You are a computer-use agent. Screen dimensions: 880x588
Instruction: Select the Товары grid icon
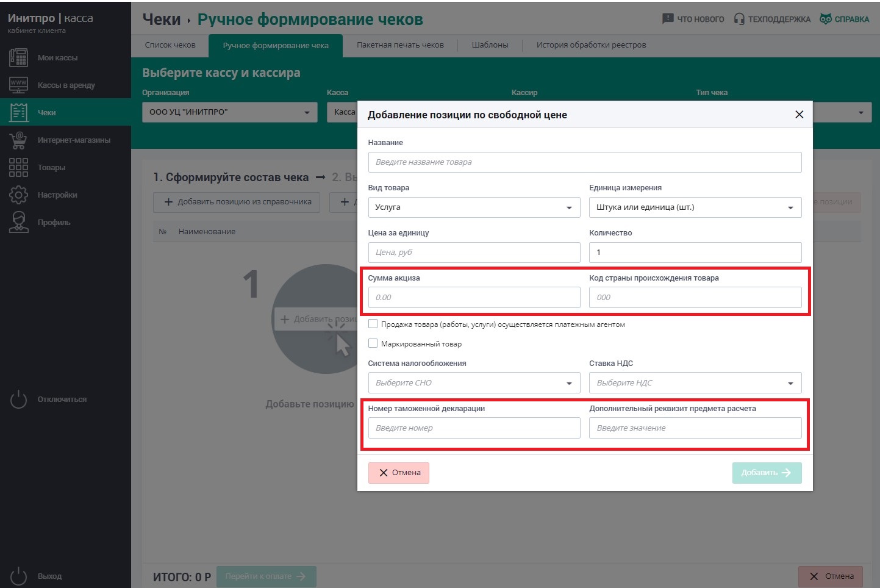click(x=18, y=167)
